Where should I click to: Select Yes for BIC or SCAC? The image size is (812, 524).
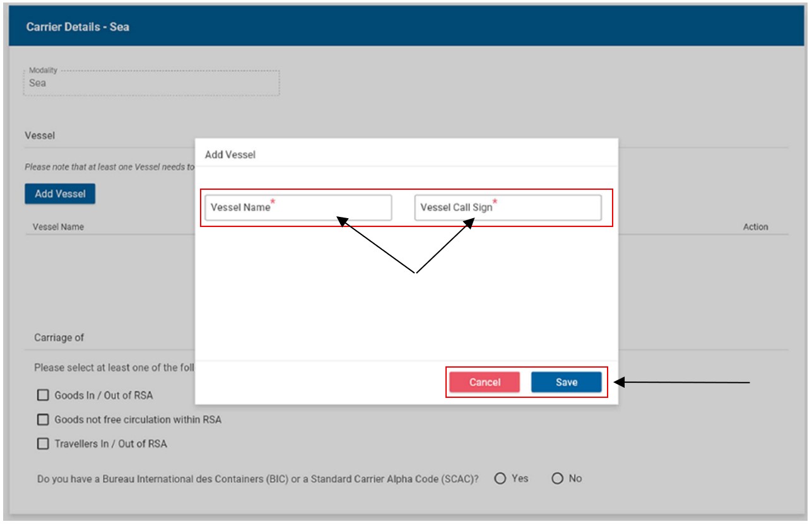click(501, 479)
